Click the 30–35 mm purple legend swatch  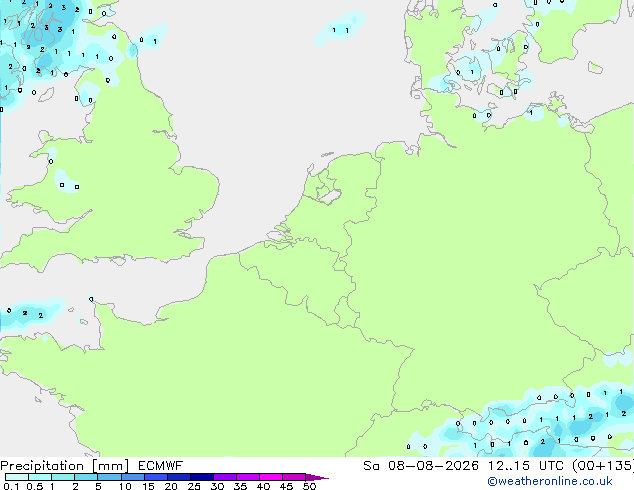tap(224, 477)
